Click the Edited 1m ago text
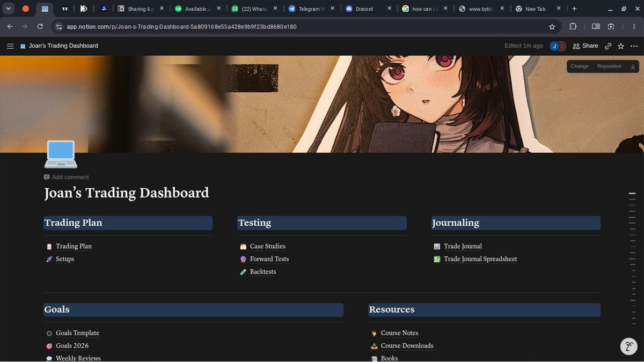 pos(523,46)
